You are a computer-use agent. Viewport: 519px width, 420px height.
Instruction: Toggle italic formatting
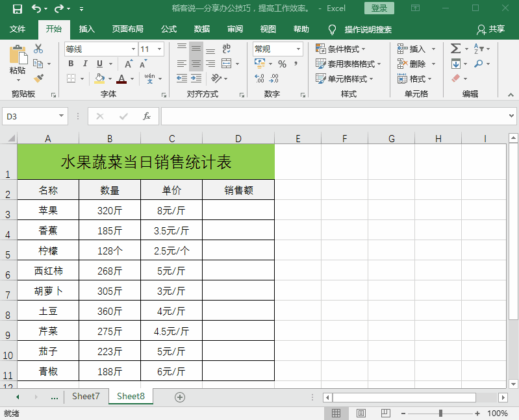[85, 64]
